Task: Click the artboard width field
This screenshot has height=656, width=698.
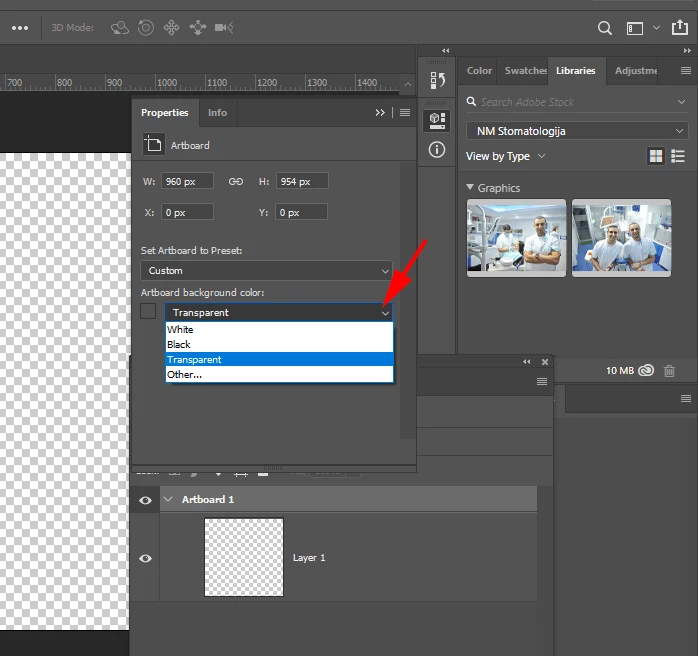Action: [187, 182]
